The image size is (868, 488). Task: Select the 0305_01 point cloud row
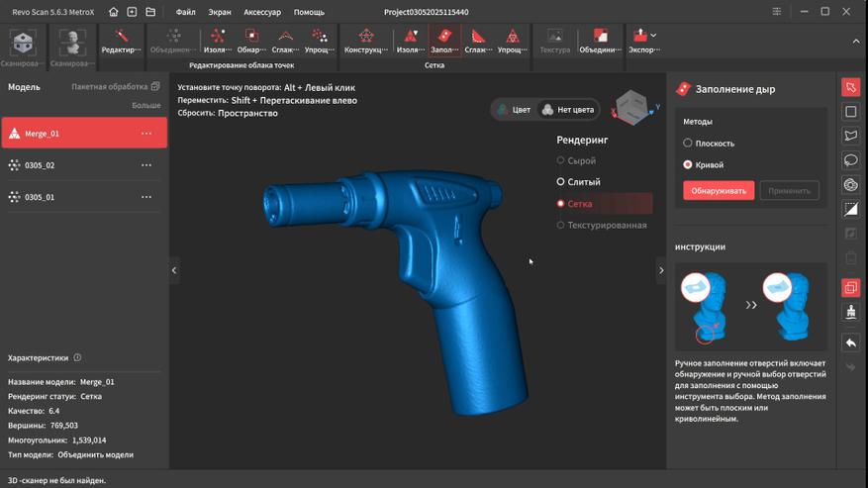coord(84,197)
